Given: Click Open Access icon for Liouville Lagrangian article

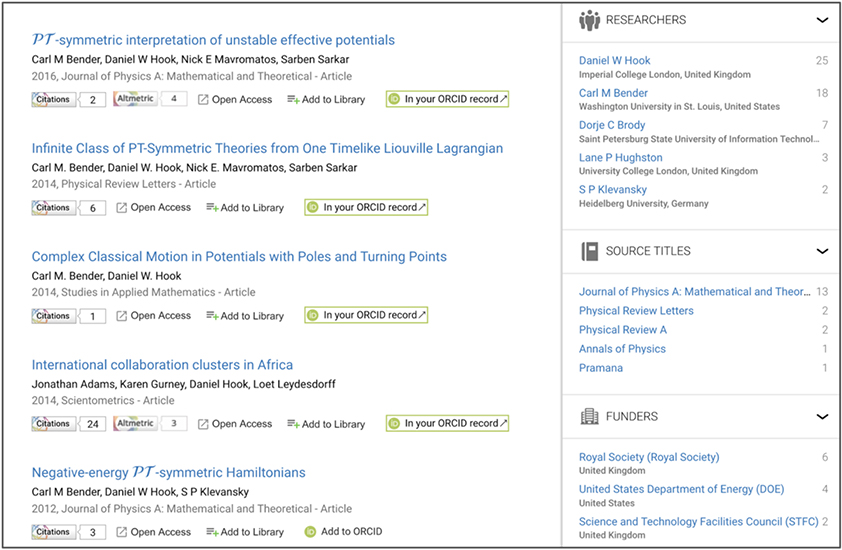Looking at the screenshot, I should pyautogui.click(x=121, y=208).
